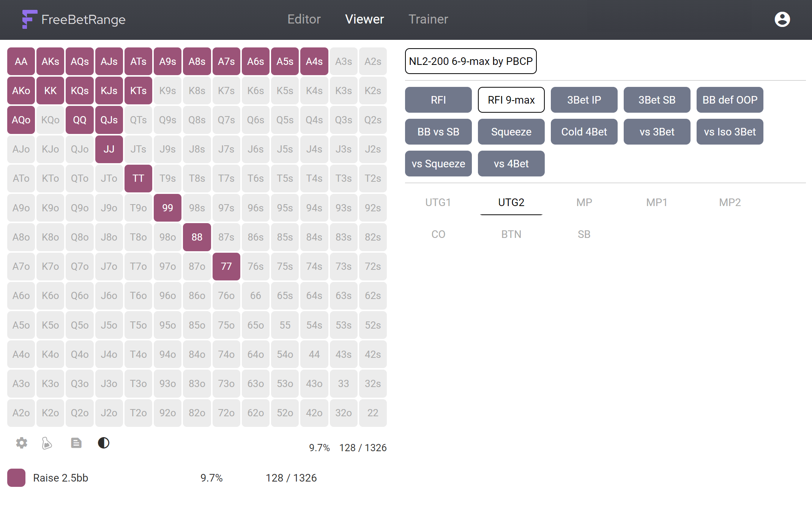Screen dimensions: 812x521
Task: Switch to the Editor tab
Action: click(304, 19)
